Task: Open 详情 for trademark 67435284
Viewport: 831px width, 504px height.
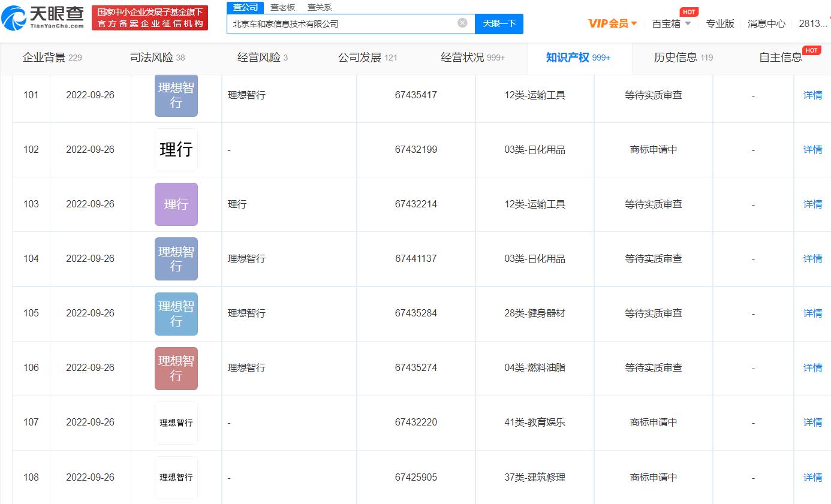Action: (x=812, y=313)
